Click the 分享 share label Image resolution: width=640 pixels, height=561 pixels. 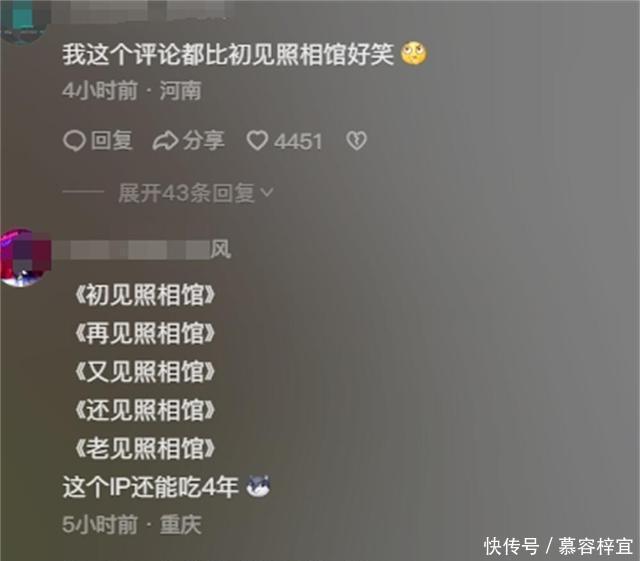pyautogui.click(x=203, y=141)
